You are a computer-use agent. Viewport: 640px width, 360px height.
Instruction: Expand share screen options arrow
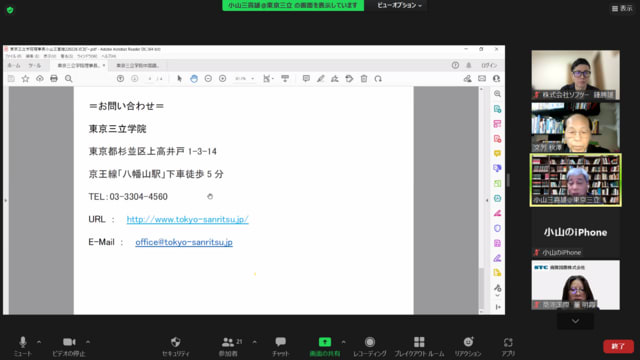coord(343,342)
